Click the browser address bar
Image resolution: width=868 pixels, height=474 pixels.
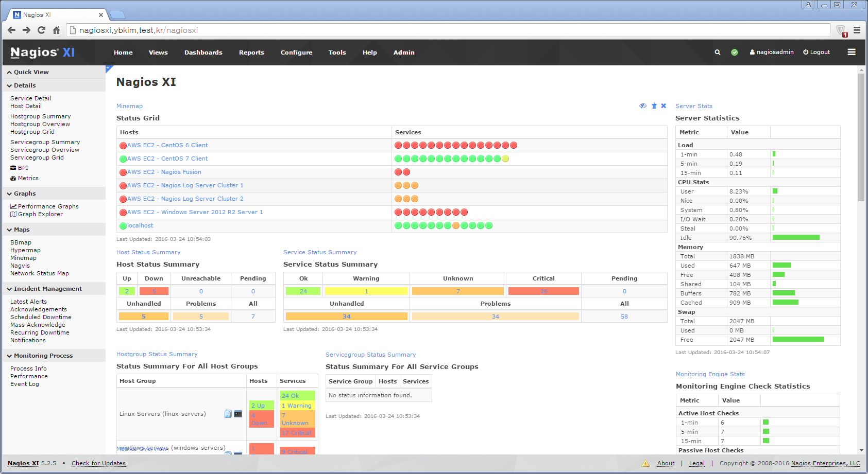click(448, 30)
